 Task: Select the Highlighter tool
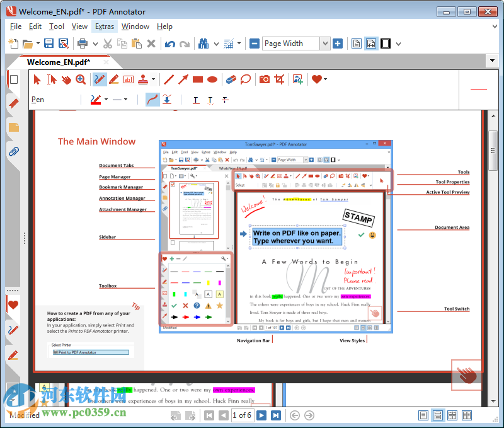(113, 79)
